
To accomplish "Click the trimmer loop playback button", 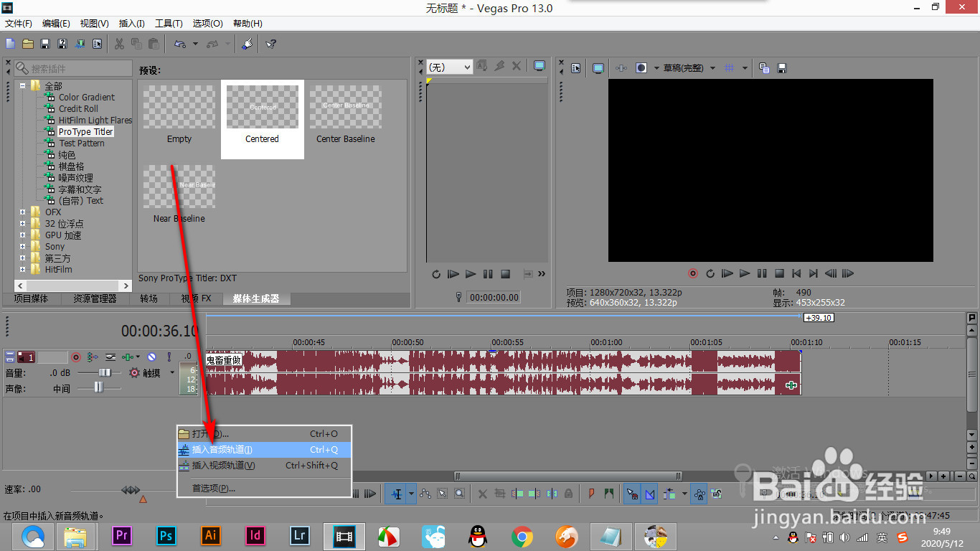I will coord(436,274).
